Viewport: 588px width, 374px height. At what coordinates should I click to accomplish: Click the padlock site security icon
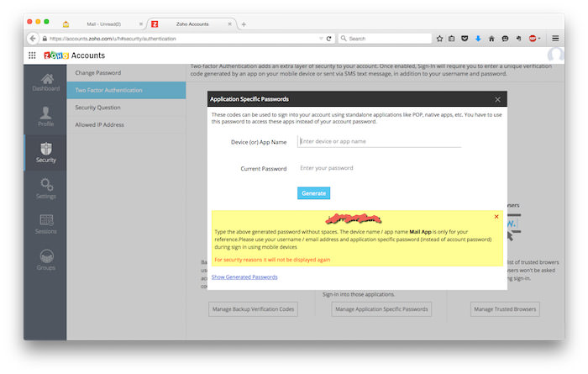pyautogui.click(x=45, y=39)
